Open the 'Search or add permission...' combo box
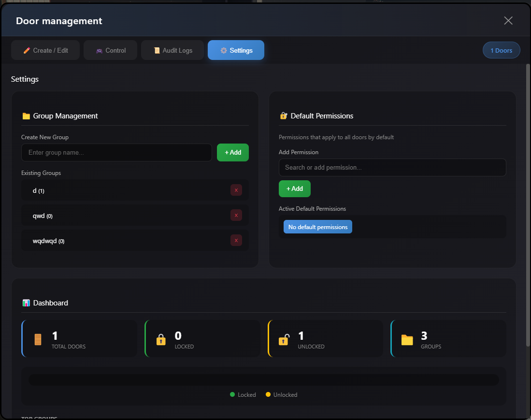The image size is (531, 420). (392, 168)
